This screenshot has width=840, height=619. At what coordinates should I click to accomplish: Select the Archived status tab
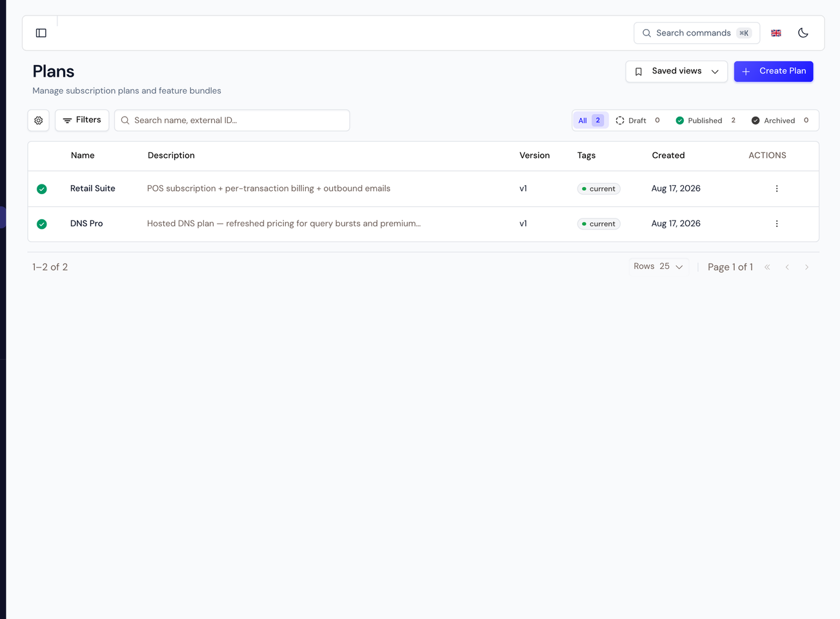780,121
